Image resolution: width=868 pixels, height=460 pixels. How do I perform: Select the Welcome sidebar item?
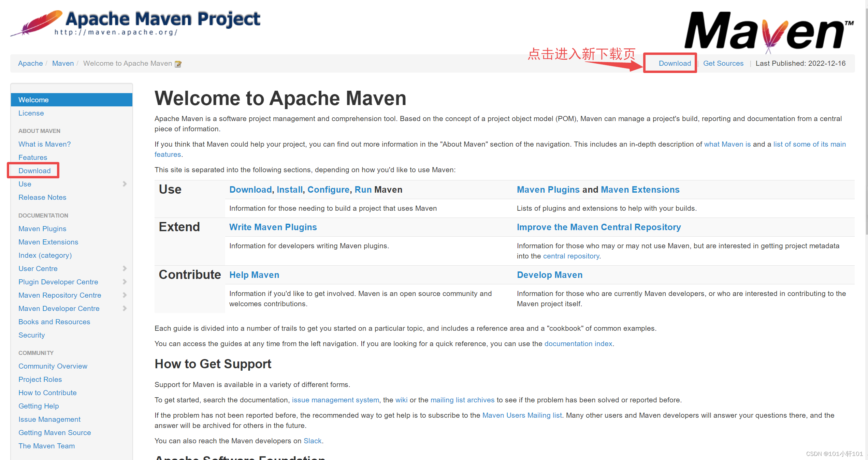(x=33, y=100)
